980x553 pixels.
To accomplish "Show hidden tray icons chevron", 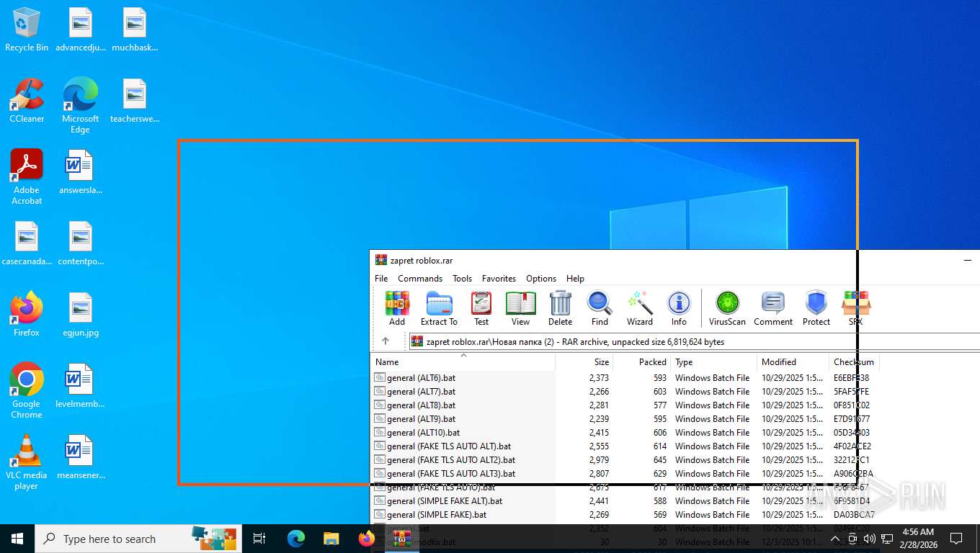I will (x=835, y=539).
